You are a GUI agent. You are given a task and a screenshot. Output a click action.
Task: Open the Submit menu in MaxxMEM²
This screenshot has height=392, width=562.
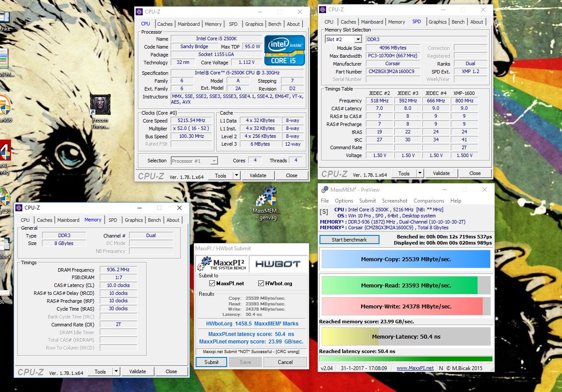click(x=368, y=201)
